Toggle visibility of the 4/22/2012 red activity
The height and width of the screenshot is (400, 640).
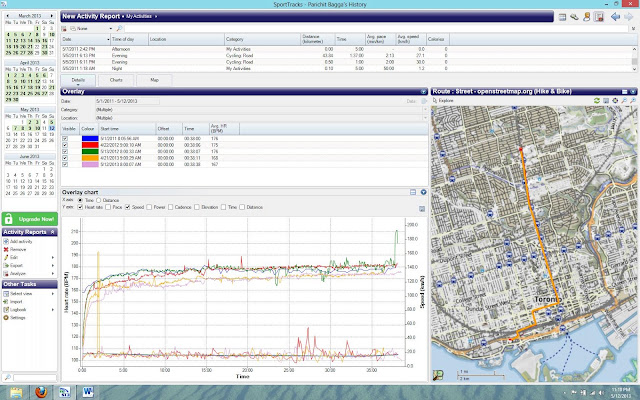(65, 145)
